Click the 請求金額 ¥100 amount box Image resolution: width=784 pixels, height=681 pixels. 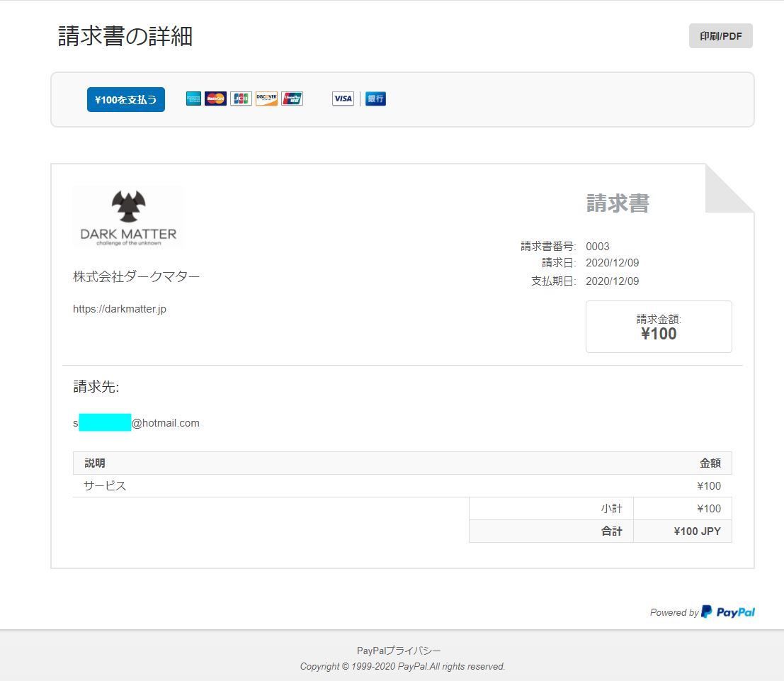pyautogui.click(x=659, y=327)
